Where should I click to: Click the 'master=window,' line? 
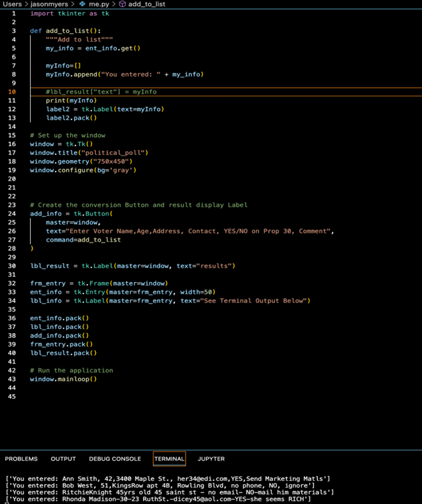click(x=73, y=222)
